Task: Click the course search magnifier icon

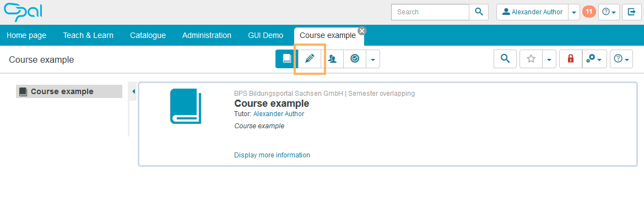Action: coord(505,59)
